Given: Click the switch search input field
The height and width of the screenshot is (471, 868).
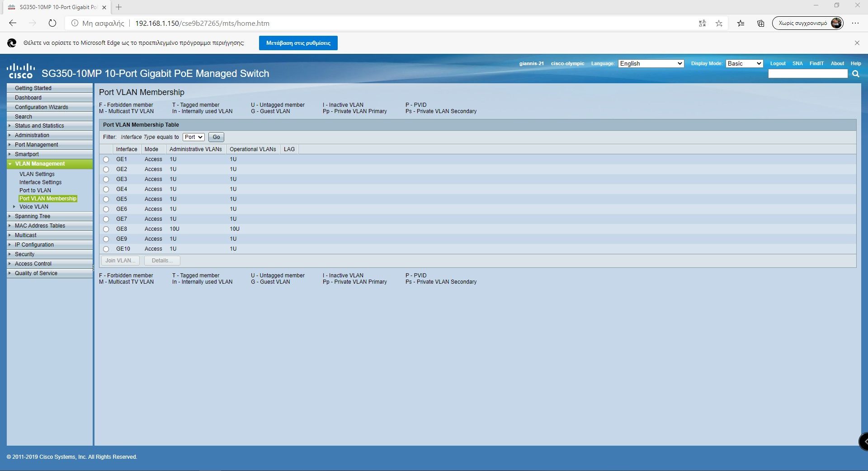Looking at the screenshot, I should [808, 74].
